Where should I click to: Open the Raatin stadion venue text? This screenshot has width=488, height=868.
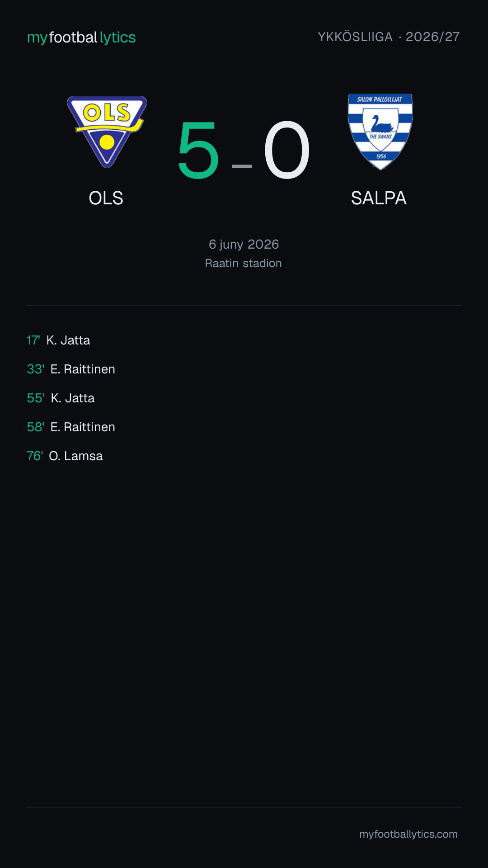pos(244,263)
